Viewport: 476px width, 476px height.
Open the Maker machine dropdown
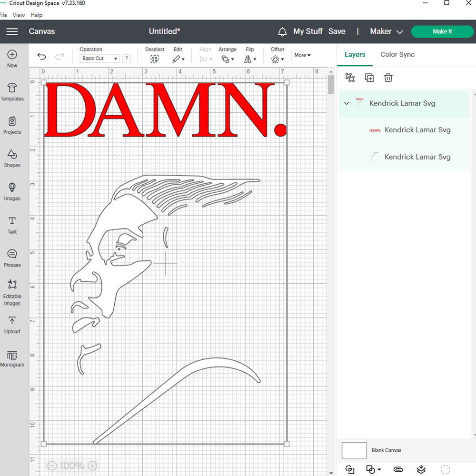tap(387, 31)
